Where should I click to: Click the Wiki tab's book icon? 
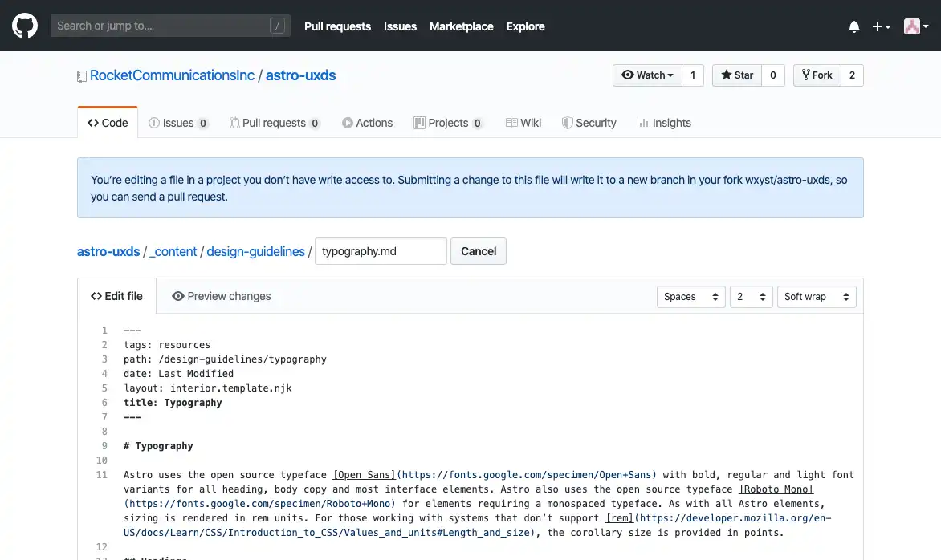pyautogui.click(x=511, y=122)
